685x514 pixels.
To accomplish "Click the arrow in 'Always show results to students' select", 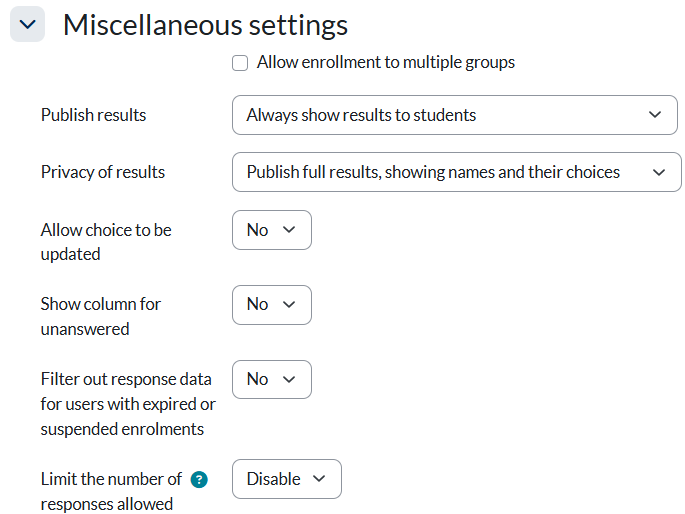I will coord(655,115).
